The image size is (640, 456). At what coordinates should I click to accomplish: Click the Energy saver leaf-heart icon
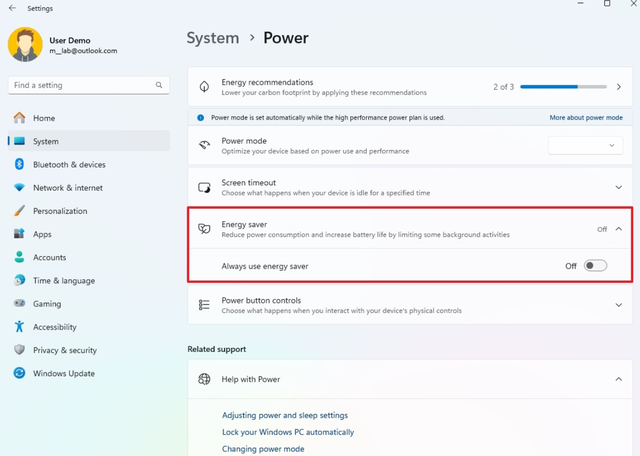[204, 229]
